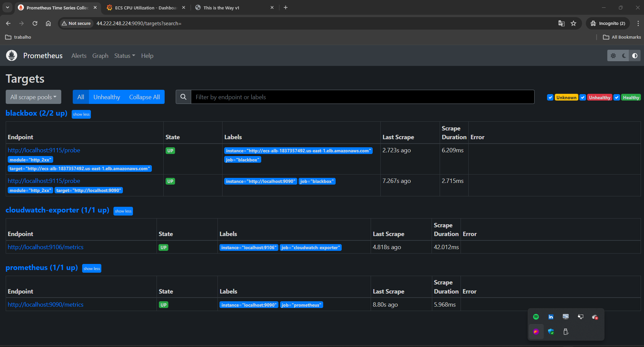Viewport: 644px width, 347px height.
Task: Open the browser three-dot menu
Action: pos(638,23)
